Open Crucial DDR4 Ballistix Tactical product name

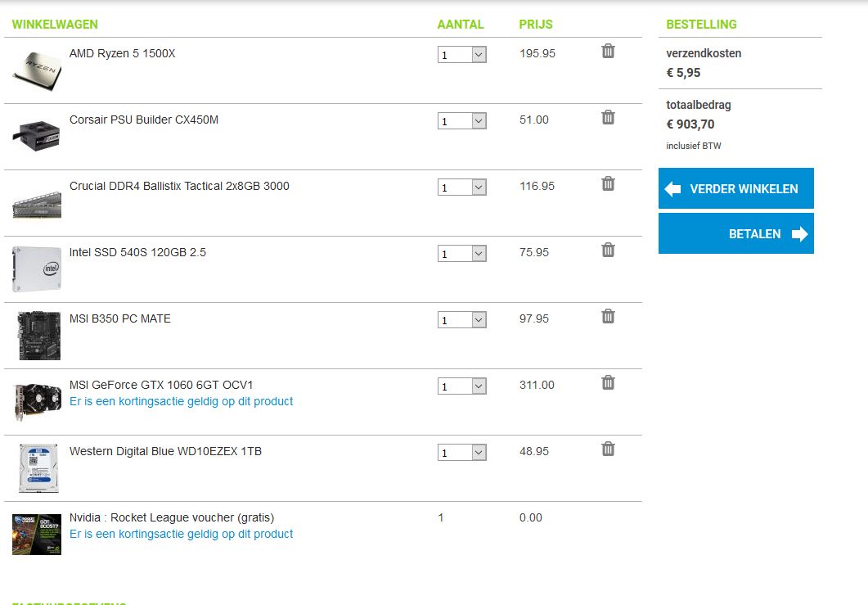[179, 186]
